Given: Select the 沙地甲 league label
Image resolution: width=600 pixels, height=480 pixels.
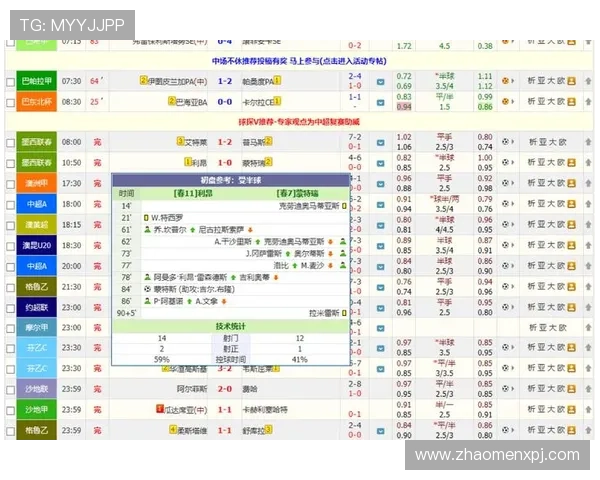Looking at the screenshot, I should click(x=37, y=410).
